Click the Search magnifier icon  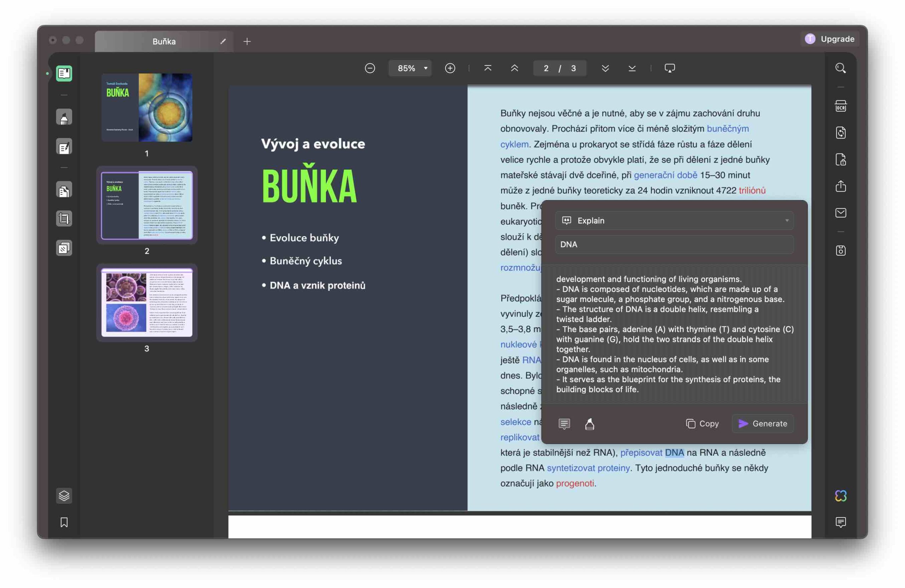point(840,68)
